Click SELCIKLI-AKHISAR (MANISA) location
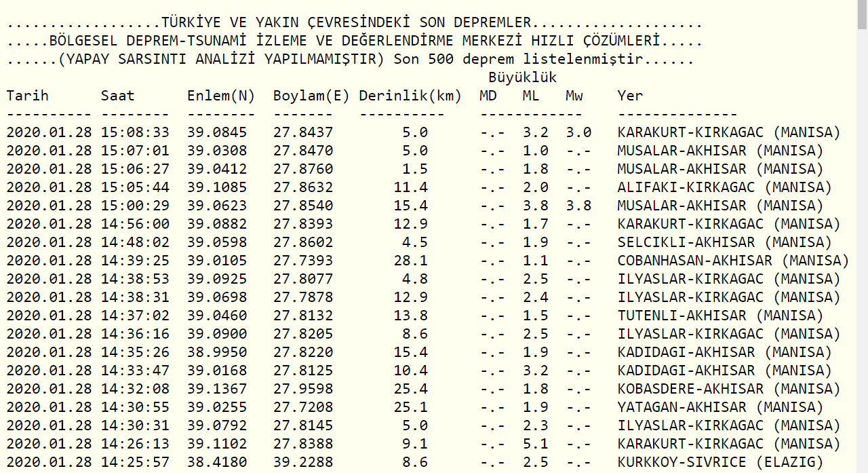Viewport: 868px width, 473px height. pyautogui.click(x=724, y=242)
